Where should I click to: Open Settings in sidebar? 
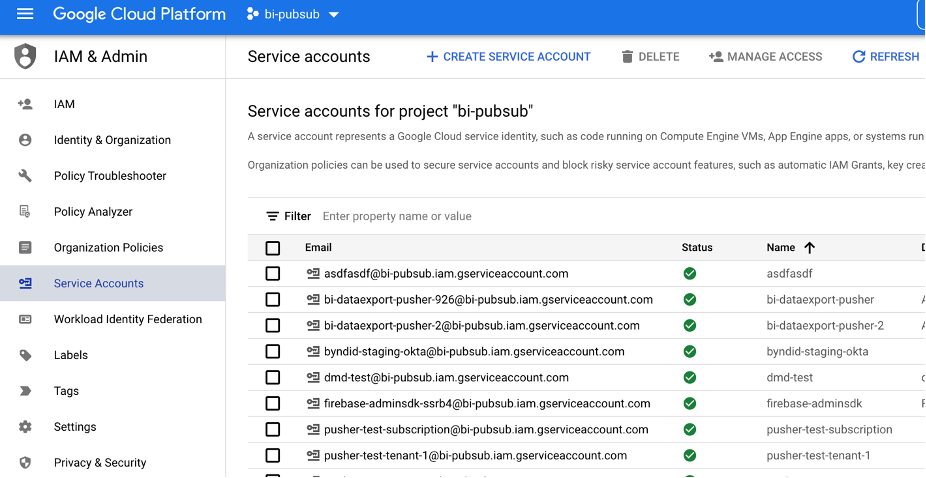112,427
